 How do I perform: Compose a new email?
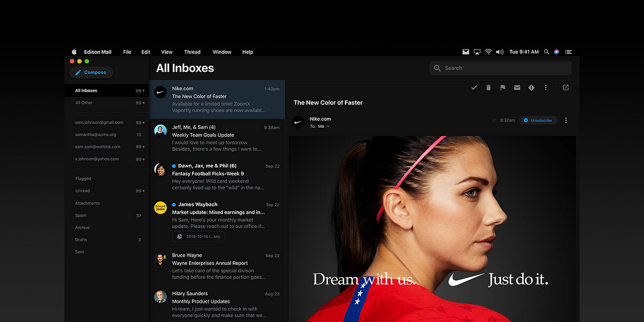coord(91,72)
